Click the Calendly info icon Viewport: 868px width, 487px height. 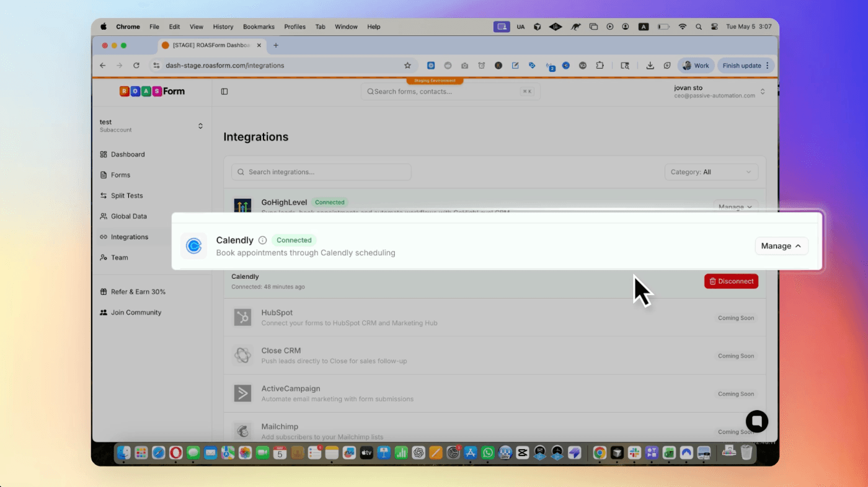(x=262, y=240)
